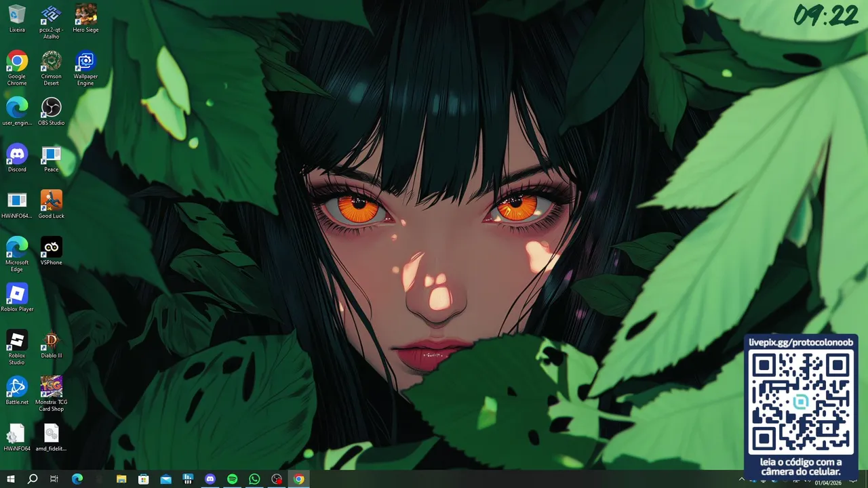Viewport: 868px width, 488px height.
Task: Open the equalizer-bars app on taskbar
Action: coord(188,479)
